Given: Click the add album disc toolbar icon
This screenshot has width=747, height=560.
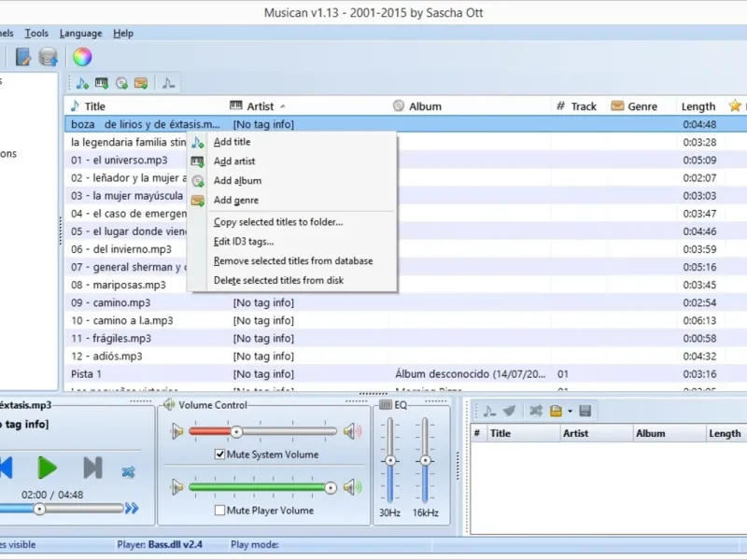Looking at the screenshot, I should click(x=121, y=83).
